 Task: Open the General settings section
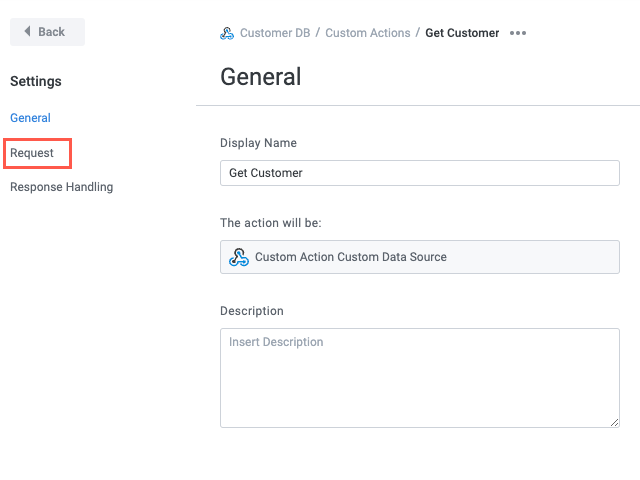point(30,118)
